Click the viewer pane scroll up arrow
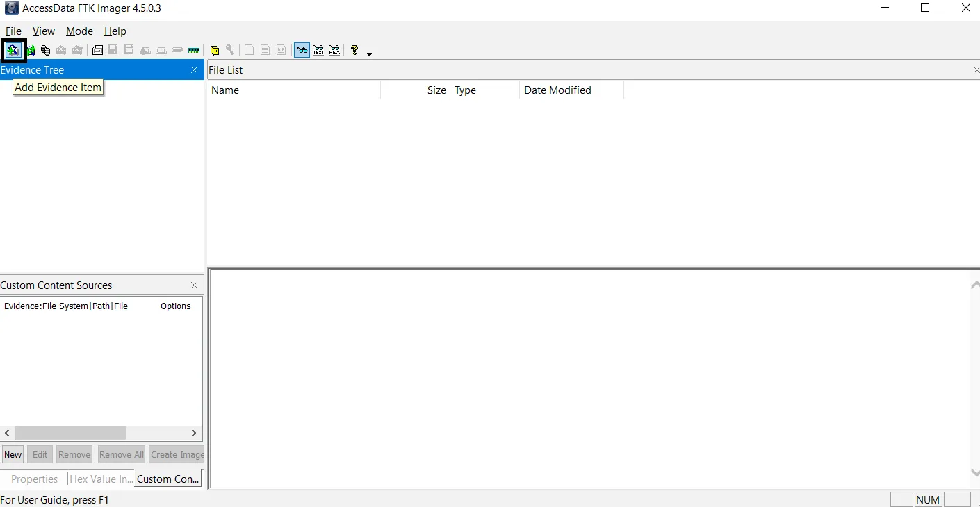This screenshot has width=980, height=507. tap(975, 284)
